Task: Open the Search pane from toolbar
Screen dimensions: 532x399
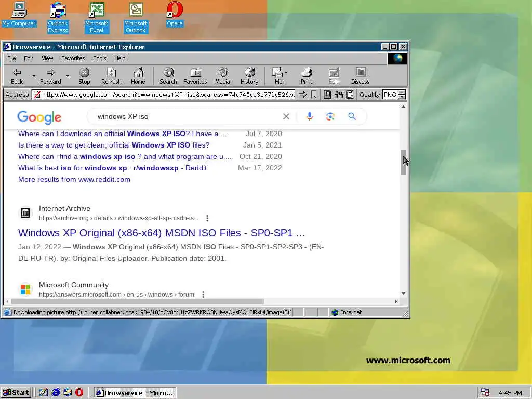Action: (x=168, y=76)
